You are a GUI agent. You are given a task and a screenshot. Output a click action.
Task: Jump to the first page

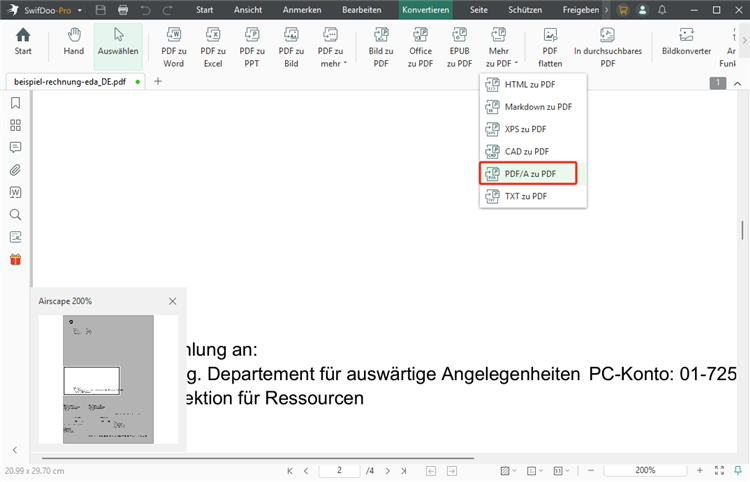[x=290, y=471]
